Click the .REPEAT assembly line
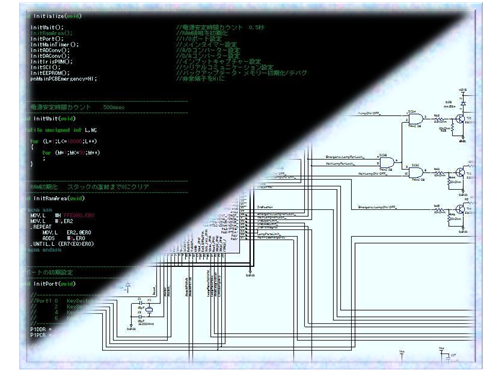This screenshot has height=388, width=501. point(41,227)
